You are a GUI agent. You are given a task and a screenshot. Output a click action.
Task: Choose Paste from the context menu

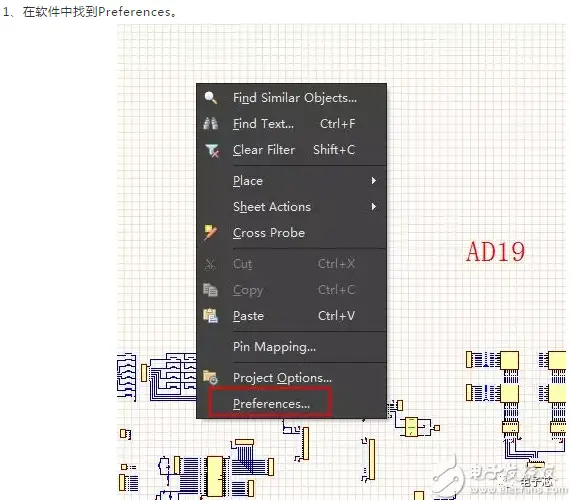click(x=291, y=316)
